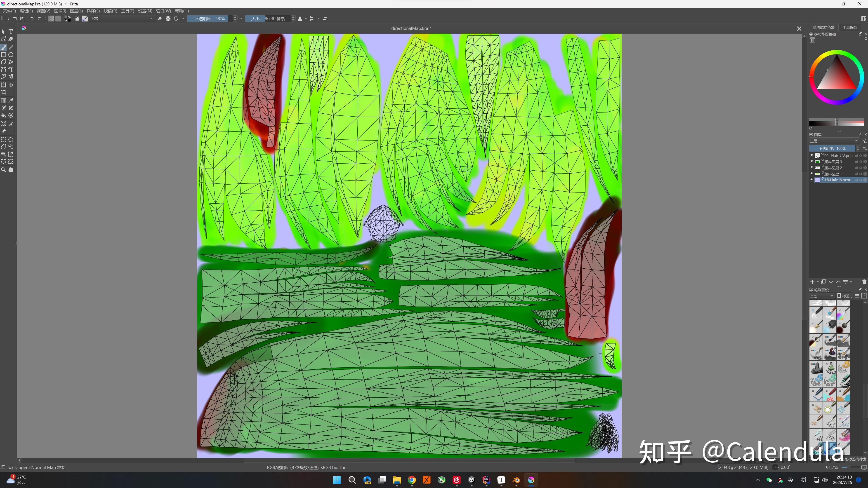Select the Gradient tool
Screen dimensions: 868x488
[4, 100]
